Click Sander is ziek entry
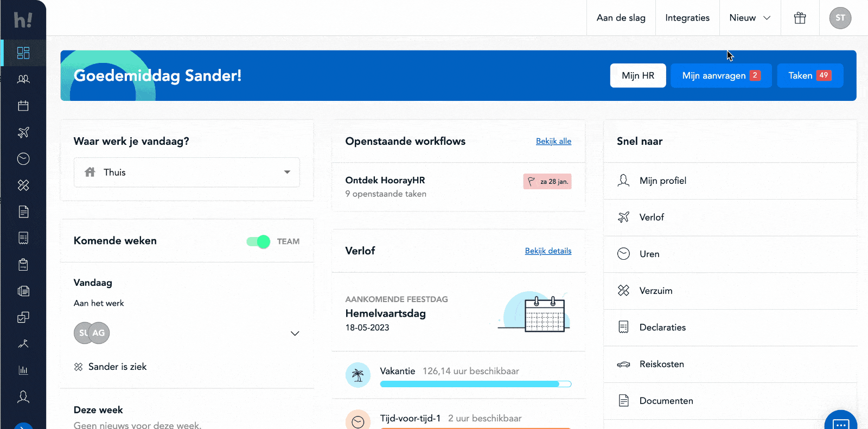This screenshot has width=868, height=429. click(x=110, y=367)
